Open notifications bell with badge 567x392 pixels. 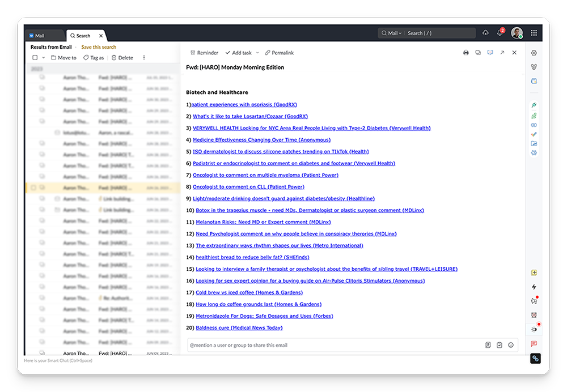coord(500,32)
